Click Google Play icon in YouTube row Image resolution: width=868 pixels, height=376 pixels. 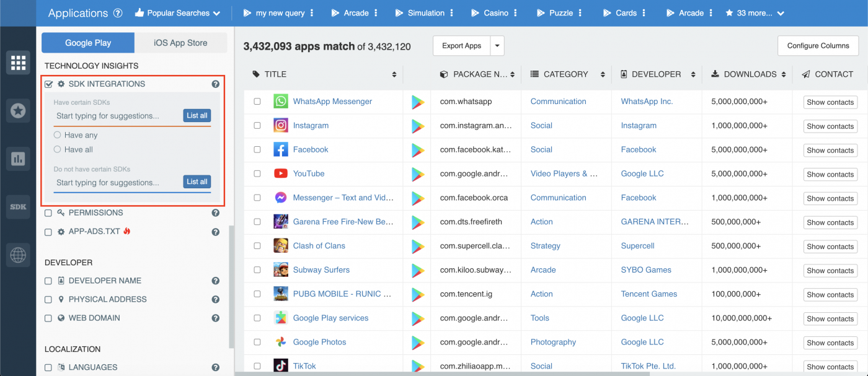418,175
